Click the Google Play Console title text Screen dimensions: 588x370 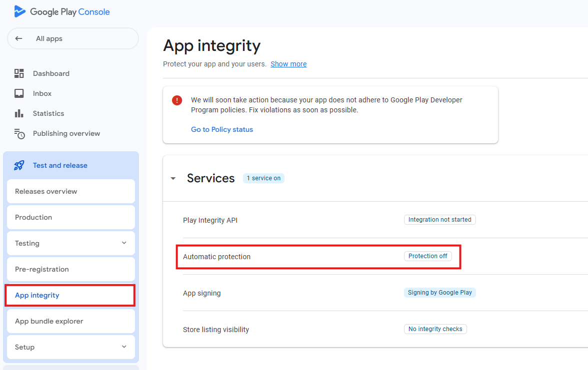(70, 12)
